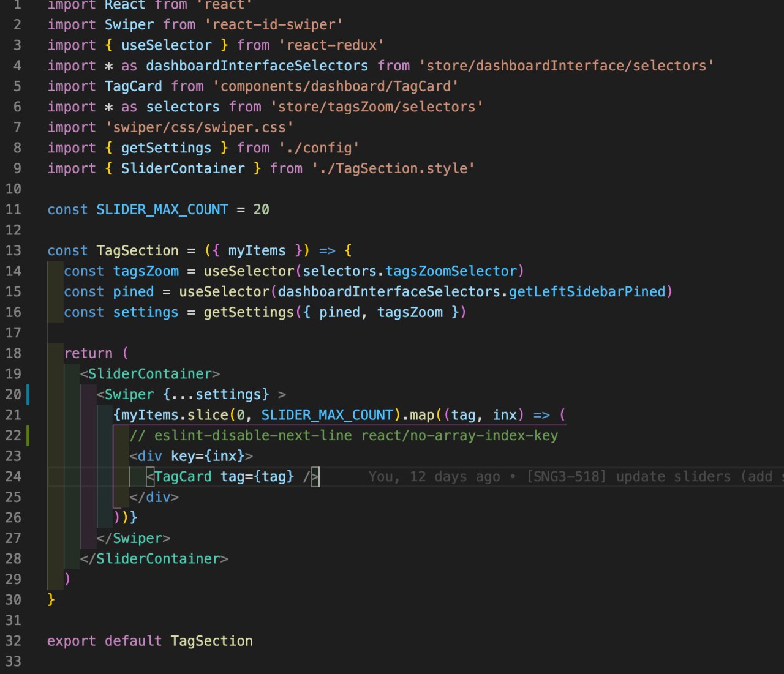The width and height of the screenshot is (784, 674).
Task: Click the 'swiper/css/swiper.css' import string
Action: click(199, 127)
